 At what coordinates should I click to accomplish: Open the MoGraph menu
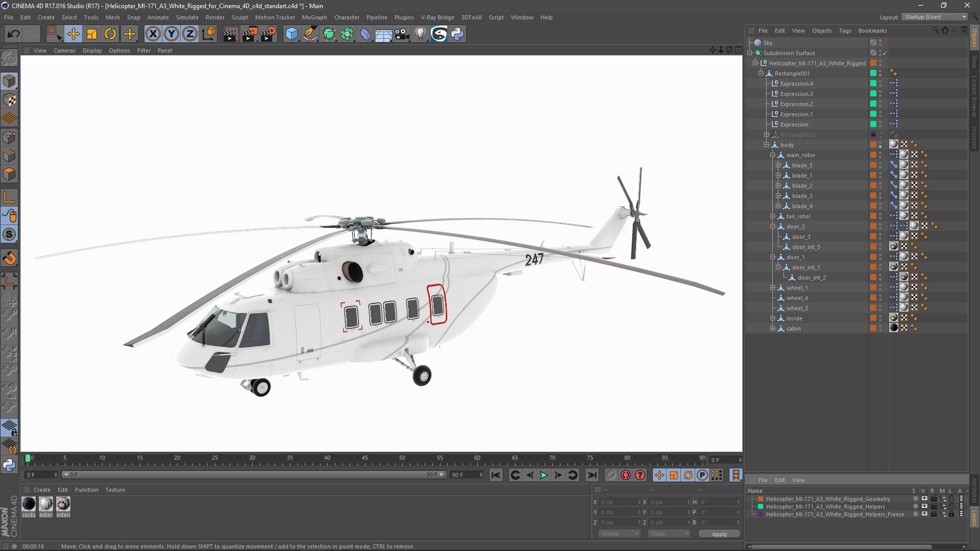pyautogui.click(x=314, y=17)
